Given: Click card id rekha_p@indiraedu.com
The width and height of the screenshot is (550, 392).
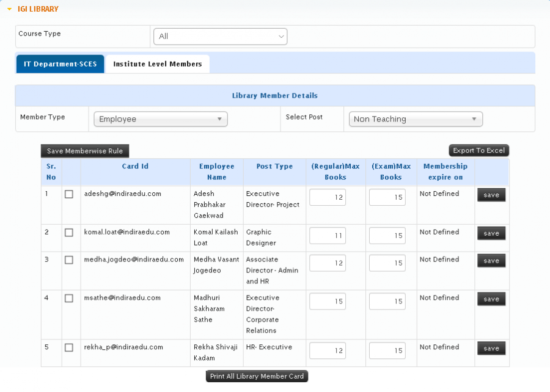Looking at the screenshot, I should click(x=123, y=347).
